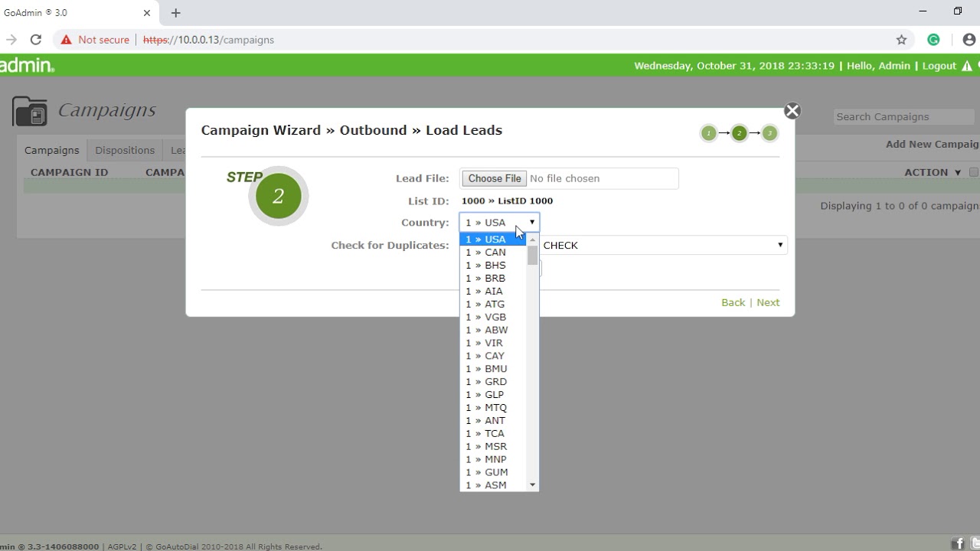Select 1 » ANT in country list
This screenshot has width=980, height=551.
(493, 421)
